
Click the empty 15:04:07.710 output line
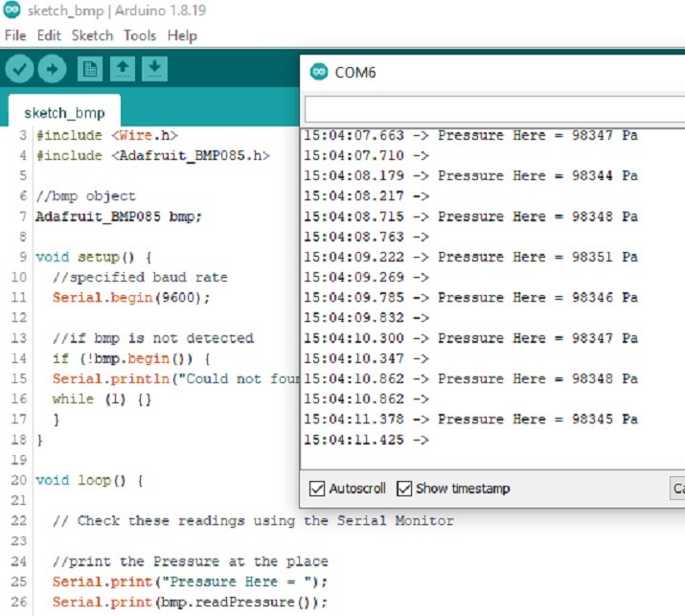367,155
